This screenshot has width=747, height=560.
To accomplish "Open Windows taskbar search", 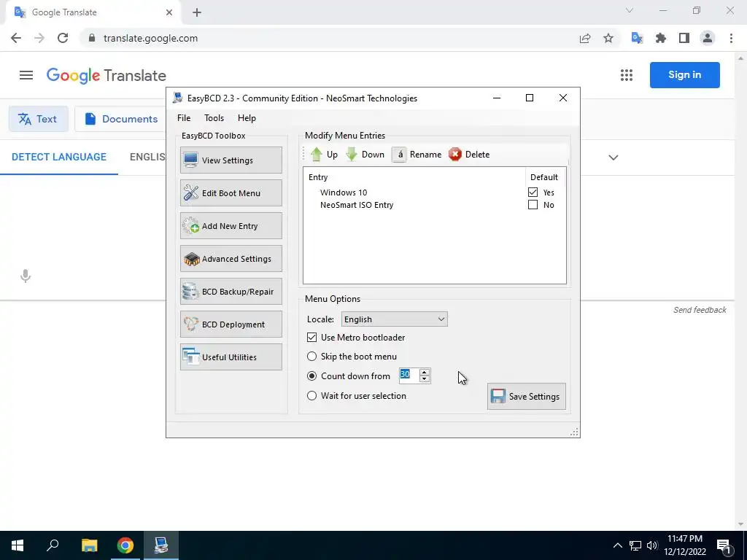I will point(53,545).
